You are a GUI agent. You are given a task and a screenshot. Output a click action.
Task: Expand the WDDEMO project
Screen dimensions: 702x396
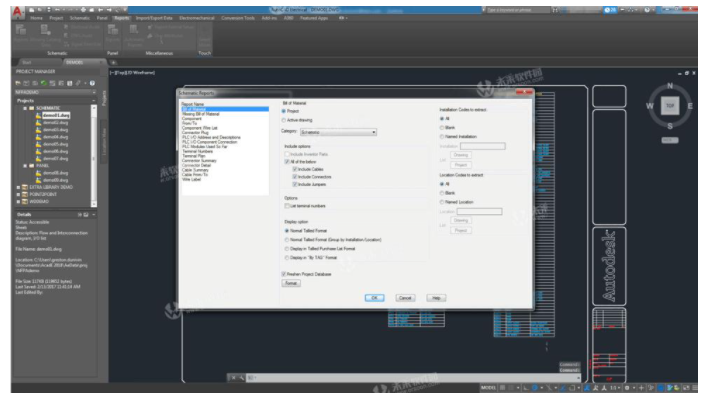18,201
